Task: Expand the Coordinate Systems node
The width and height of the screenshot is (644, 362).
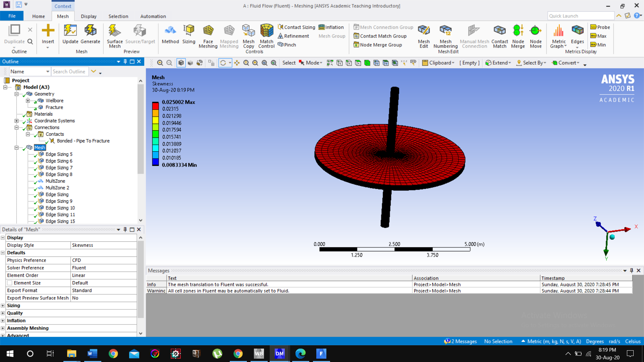Action: tap(16, 121)
